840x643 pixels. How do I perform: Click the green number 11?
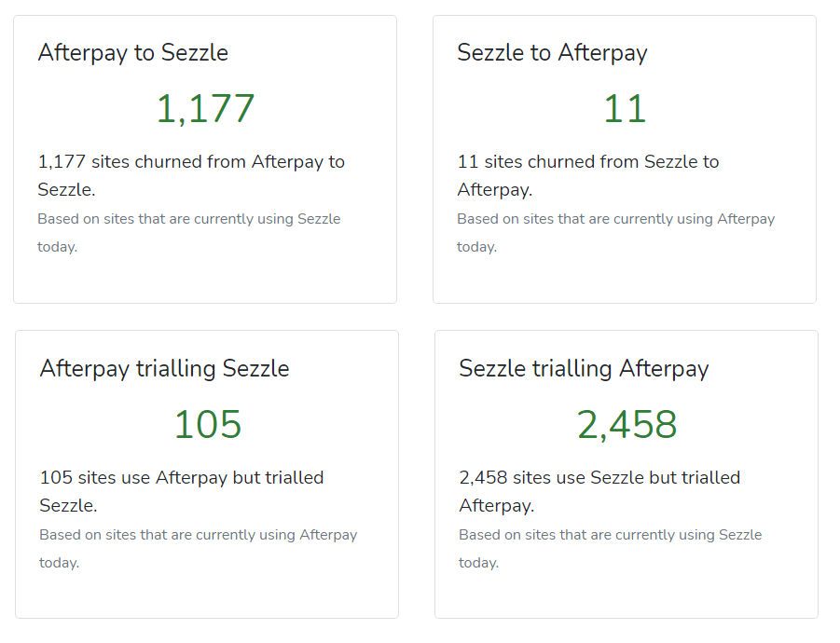(x=625, y=109)
